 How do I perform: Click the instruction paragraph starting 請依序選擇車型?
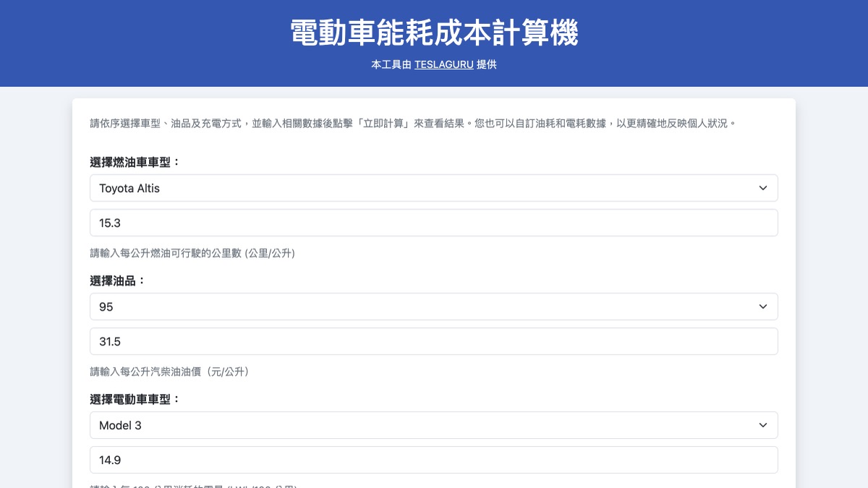(413, 124)
